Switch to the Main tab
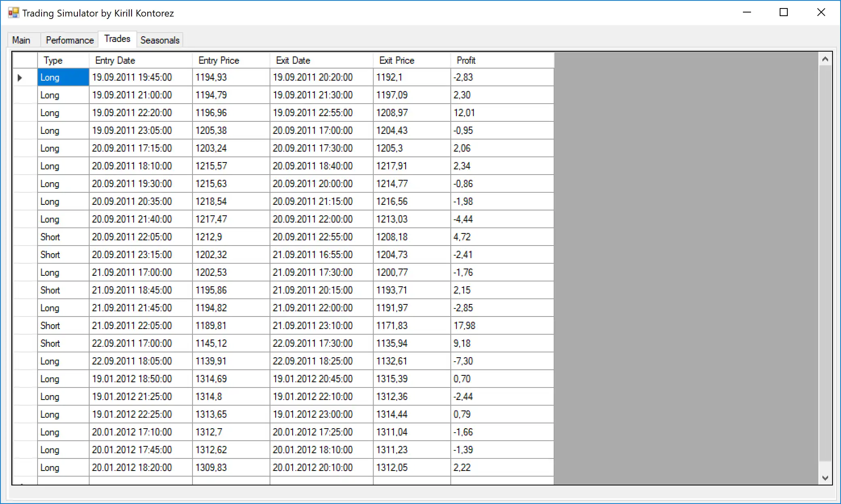Screen dimensions: 841x504 click(21, 40)
